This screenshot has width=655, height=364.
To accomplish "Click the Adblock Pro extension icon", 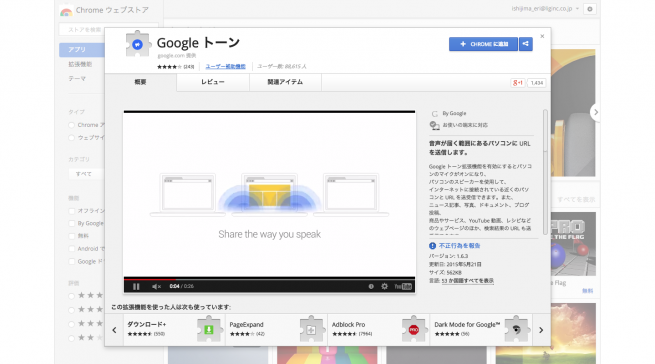I will pyautogui.click(x=414, y=330).
